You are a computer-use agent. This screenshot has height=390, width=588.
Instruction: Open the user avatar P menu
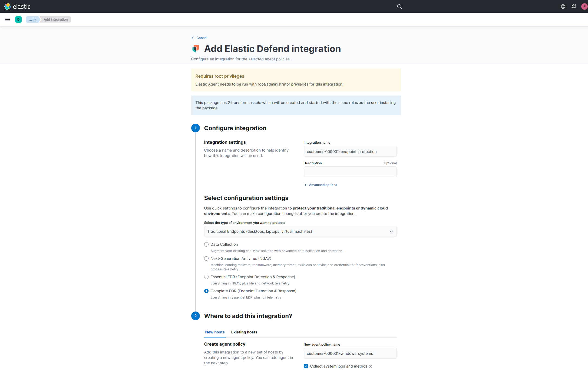tap(584, 6)
